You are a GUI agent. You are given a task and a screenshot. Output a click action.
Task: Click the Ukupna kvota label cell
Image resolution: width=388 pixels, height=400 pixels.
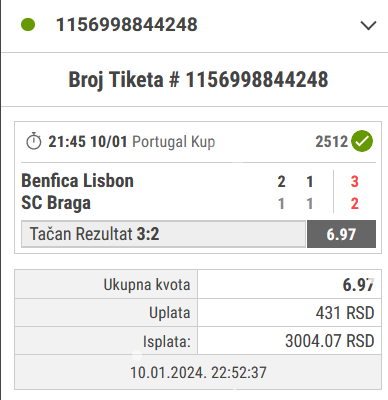pyautogui.click(x=106, y=284)
